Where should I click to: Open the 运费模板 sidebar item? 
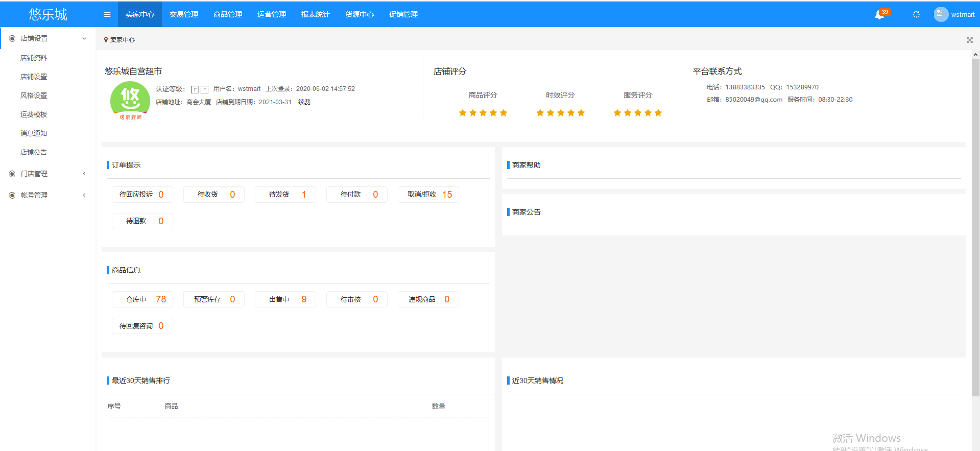[34, 114]
